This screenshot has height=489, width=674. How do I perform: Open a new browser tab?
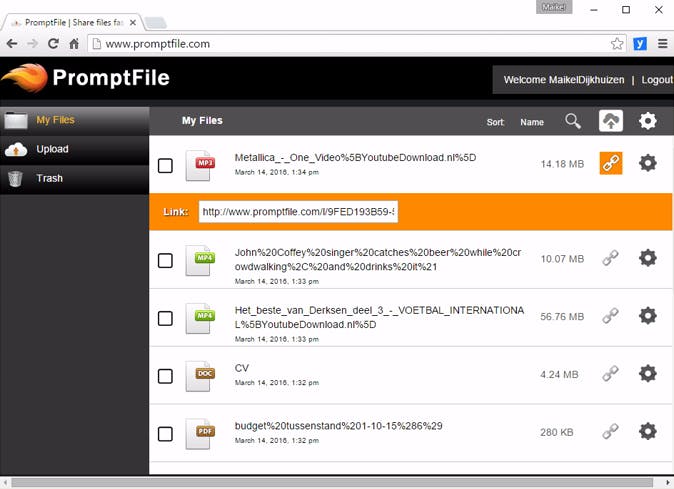coord(155,23)
